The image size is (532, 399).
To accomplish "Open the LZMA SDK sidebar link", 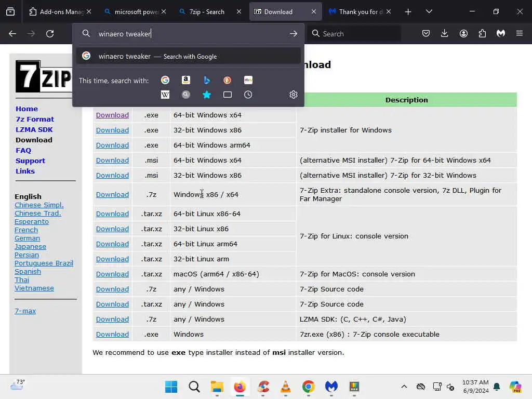I will click(x=34, y=129).
